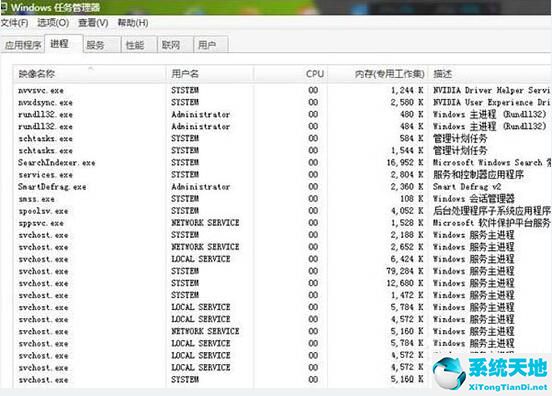Sort by 映像名称 column header
552x396 pixels.
coord(89,74)
